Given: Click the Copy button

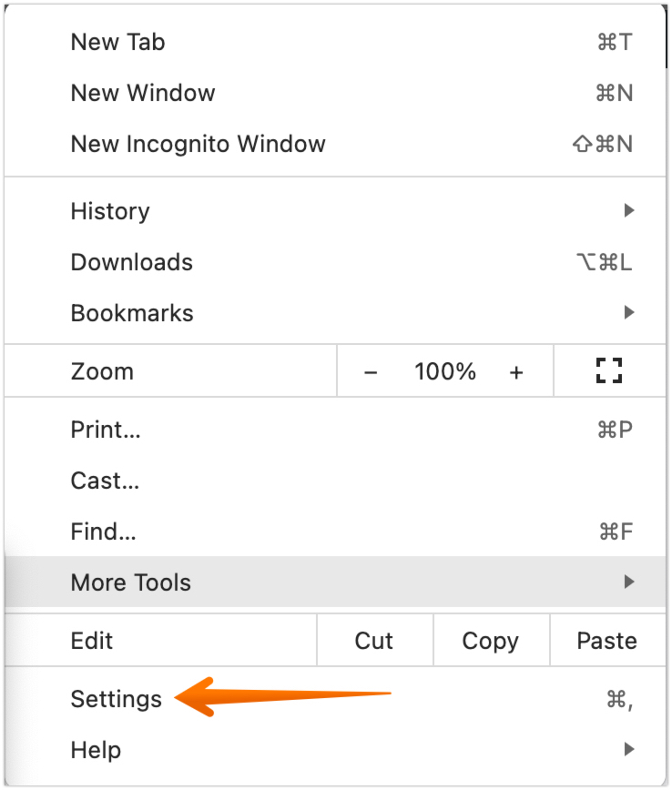Looking at the screenshot, I should (x=490, y=641).
